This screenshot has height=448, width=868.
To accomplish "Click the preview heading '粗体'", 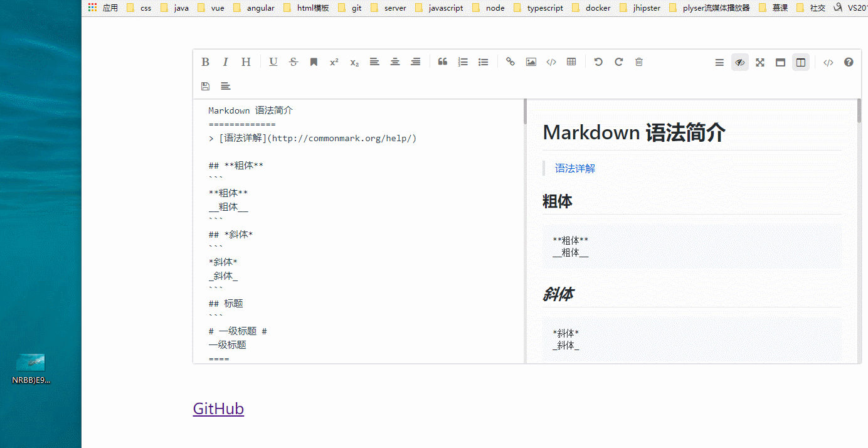I will (558, 201).
